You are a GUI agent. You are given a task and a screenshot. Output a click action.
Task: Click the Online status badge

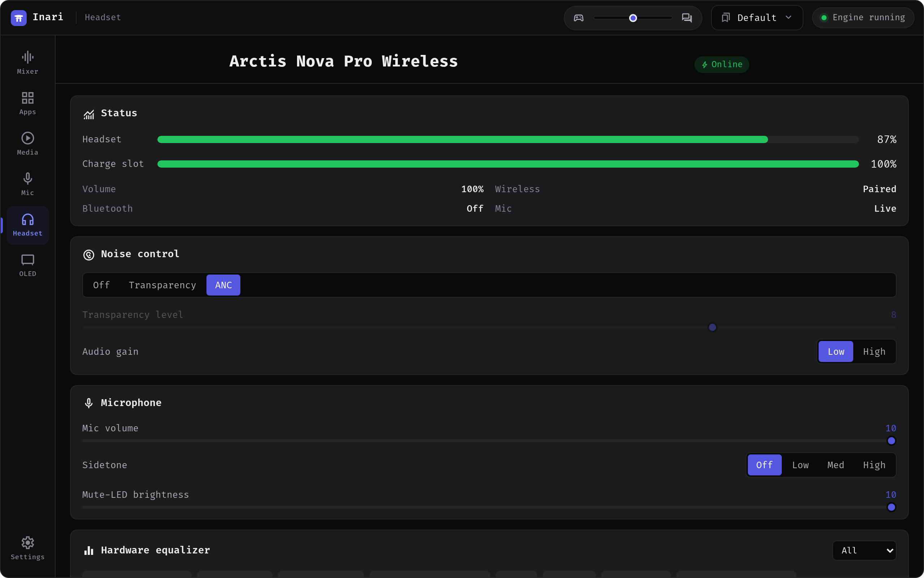[721, 65]
